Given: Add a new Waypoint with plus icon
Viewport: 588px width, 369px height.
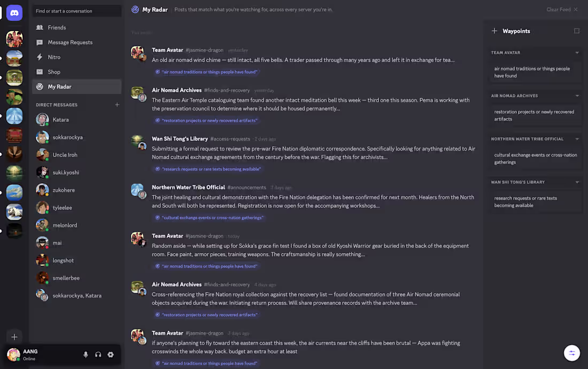Looking at the screenshot, I should [494, 31].
